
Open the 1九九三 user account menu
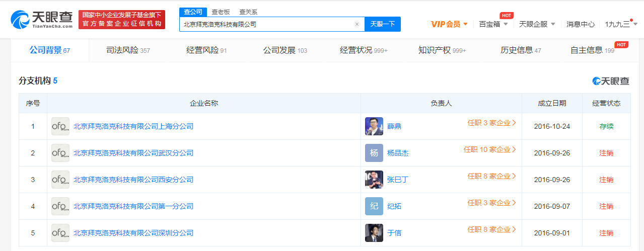(620, 24)
